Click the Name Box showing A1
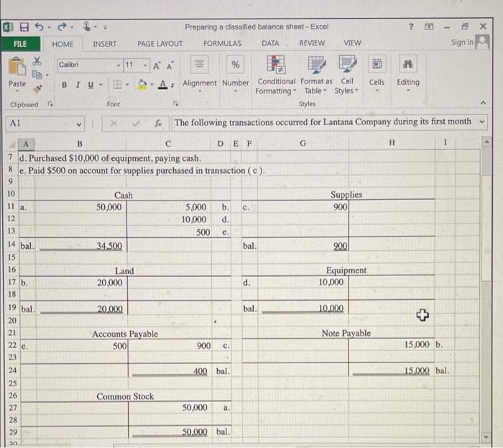The image size is (503, 448). pyautogui.click(x=45, y=124)
